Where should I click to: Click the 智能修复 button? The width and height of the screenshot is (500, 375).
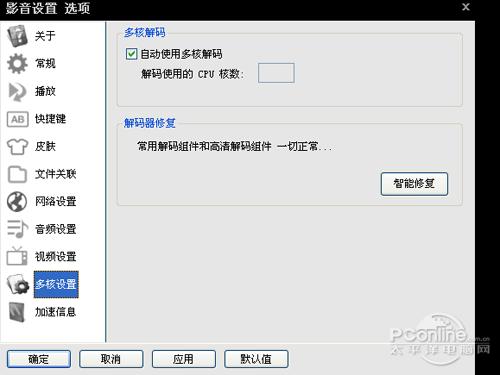414,184
